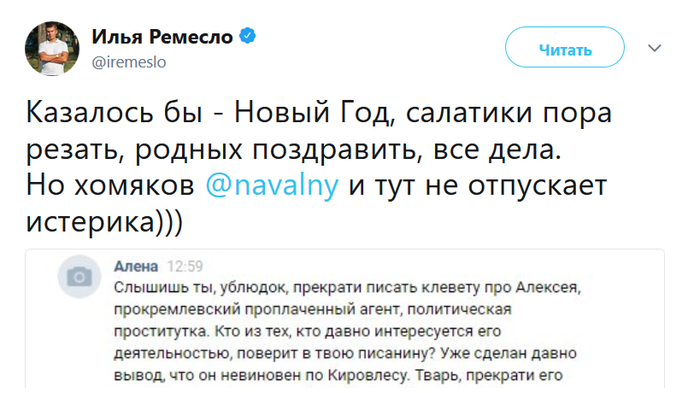The height and width of the screenshot is (393, 700).
Task: Click the message line starting with Слышишь ты
Action: tap(347, 288)
